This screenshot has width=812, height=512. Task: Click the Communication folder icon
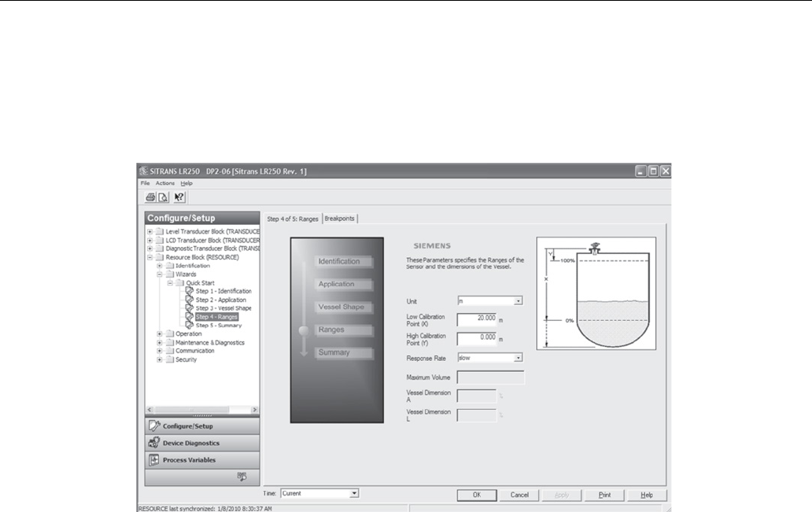tap(169, 351)
